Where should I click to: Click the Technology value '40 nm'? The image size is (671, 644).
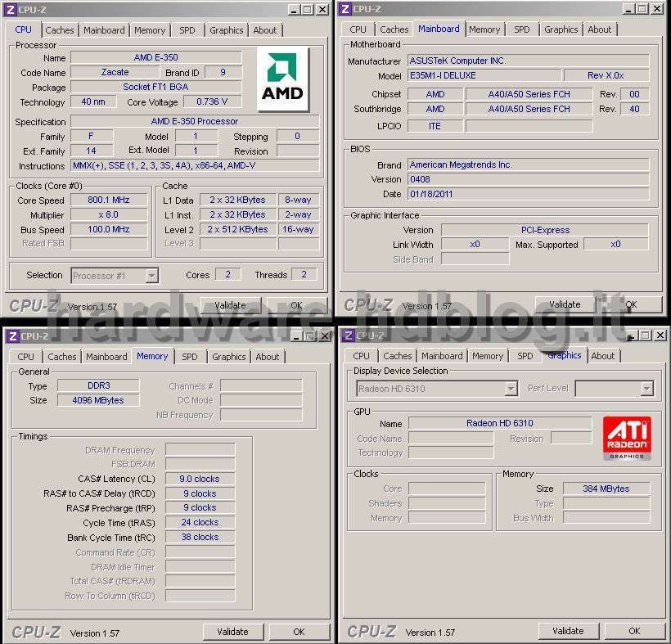[x=93, y=101]
